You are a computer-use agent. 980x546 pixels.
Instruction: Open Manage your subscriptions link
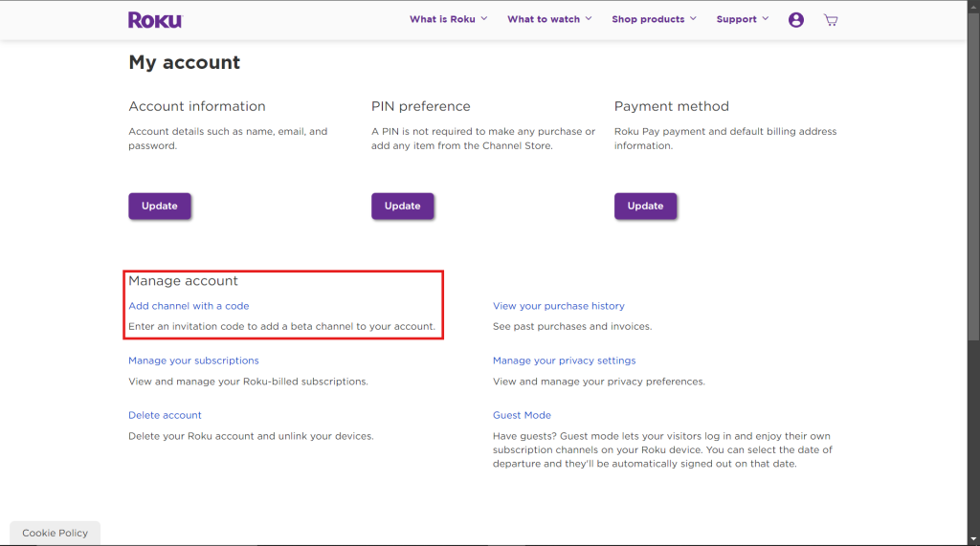click(x=193, y=360)
